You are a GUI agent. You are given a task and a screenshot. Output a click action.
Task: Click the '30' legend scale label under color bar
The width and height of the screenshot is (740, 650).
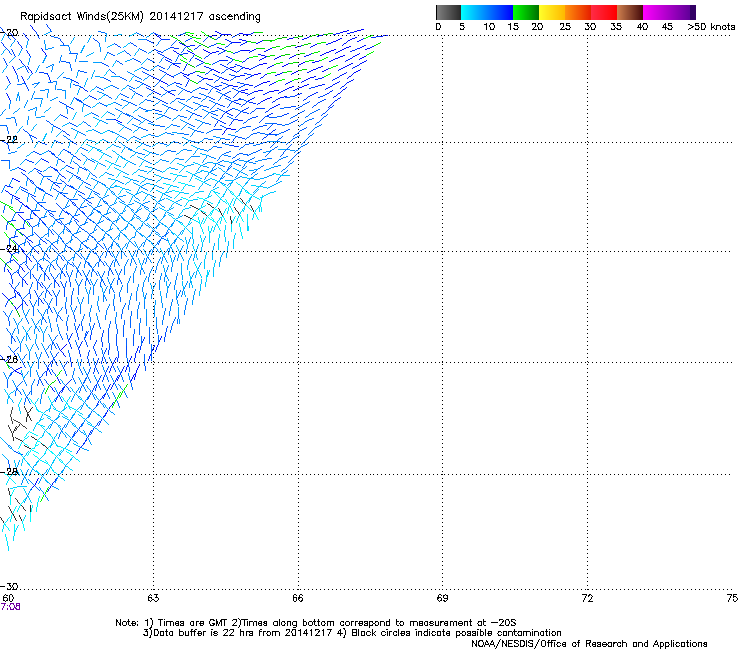click(590, 27)
